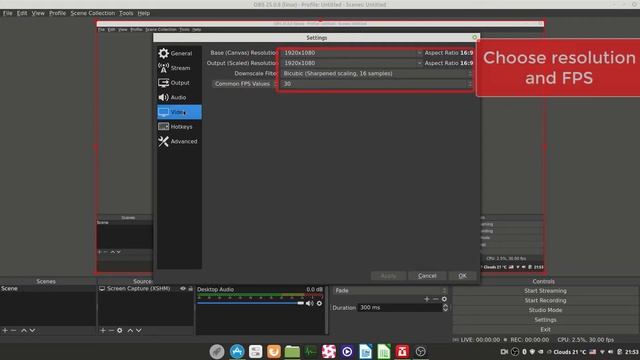Open the Edit menu
Image resolution: width=640 pixels, height=360 pixels.
22,13
